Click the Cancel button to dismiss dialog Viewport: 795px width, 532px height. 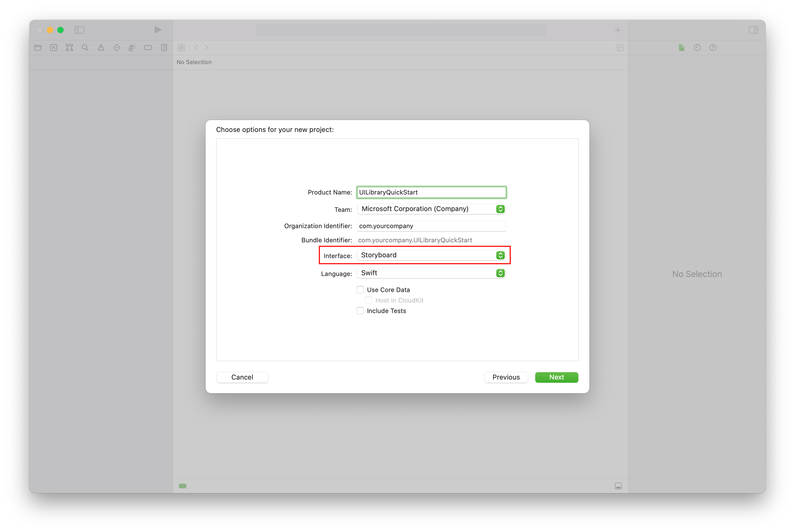(x=242, y=377)
